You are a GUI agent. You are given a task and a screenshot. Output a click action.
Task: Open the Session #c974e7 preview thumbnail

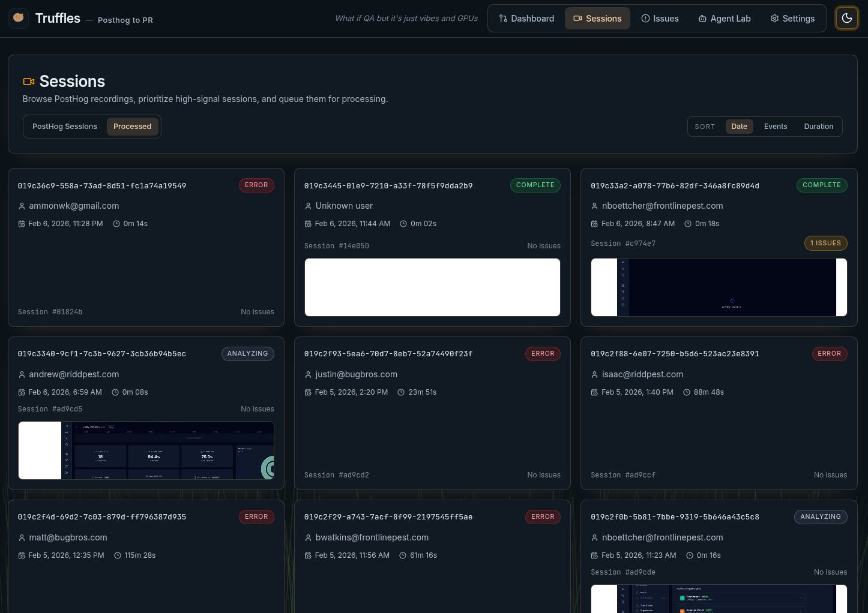[x=719, y=287]
